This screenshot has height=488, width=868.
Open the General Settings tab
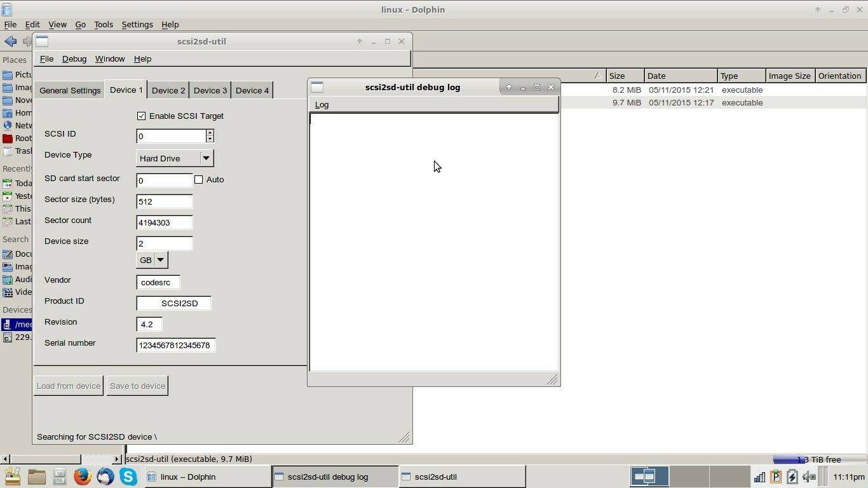tap(70, 90)
